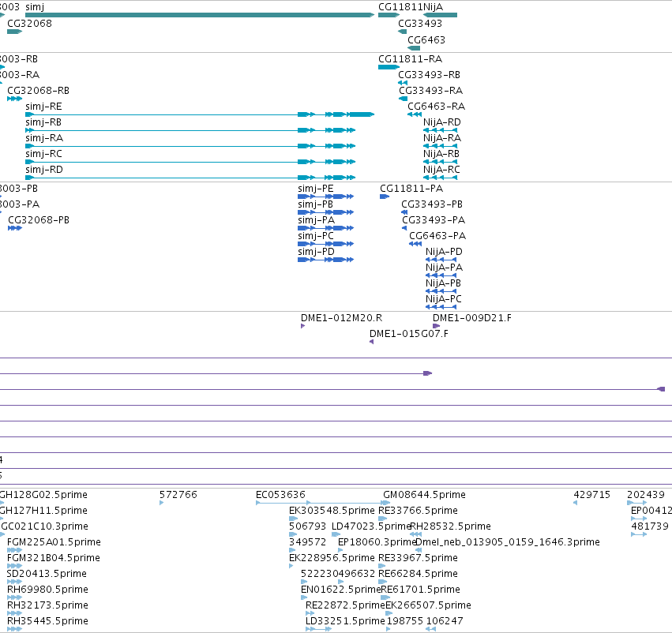Click EST RH32173.5prime
672x633 pixels.
14,613
